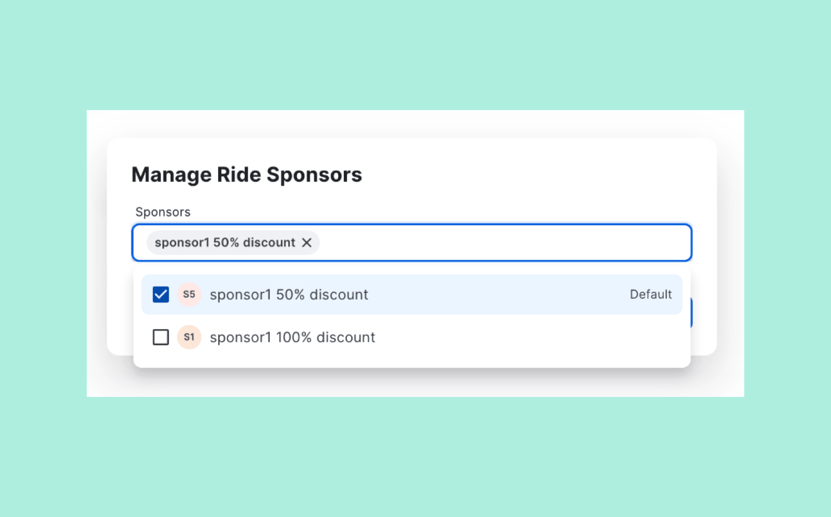Click the Sponsors field label
The image size is (831, 517).
[163, 212]
